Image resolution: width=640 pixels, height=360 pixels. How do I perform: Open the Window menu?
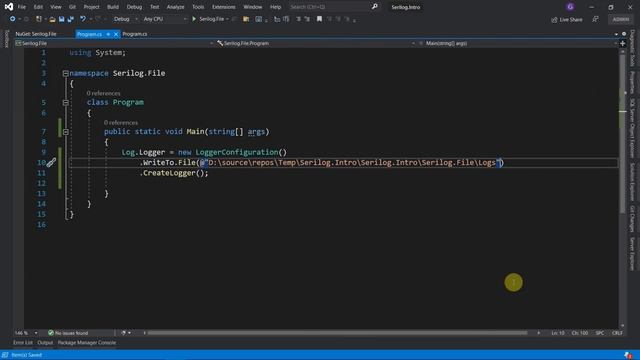click(253, 7)
